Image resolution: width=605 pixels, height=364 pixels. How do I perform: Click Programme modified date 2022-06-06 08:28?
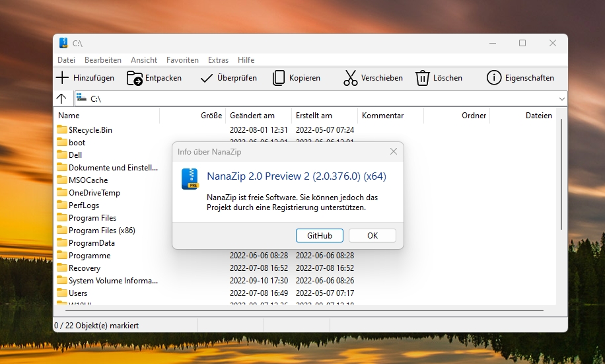point(258,255)
